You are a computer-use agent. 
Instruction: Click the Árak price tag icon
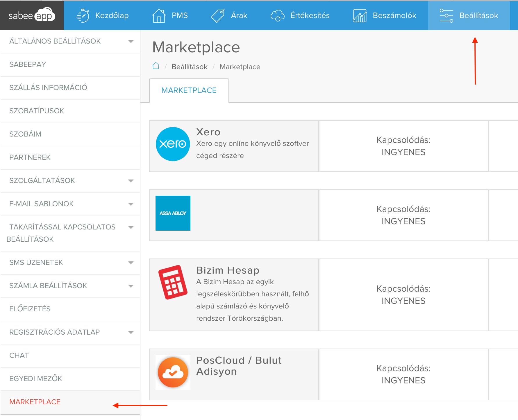218,15
